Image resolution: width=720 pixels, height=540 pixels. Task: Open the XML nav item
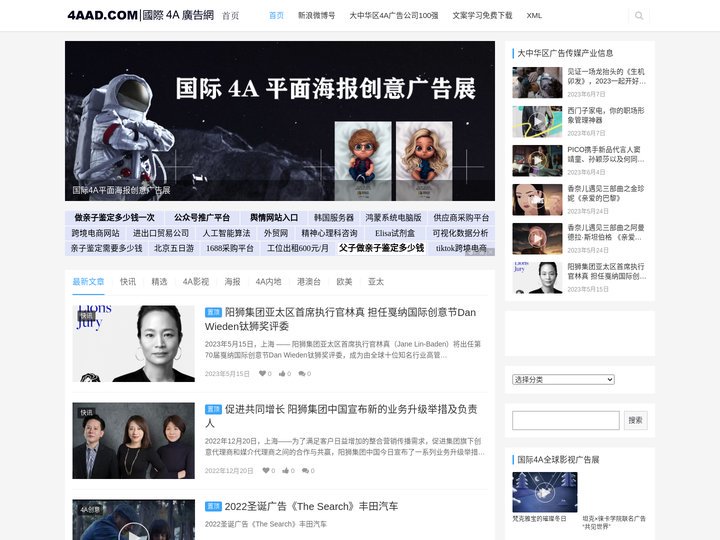(x=534, y=16)
